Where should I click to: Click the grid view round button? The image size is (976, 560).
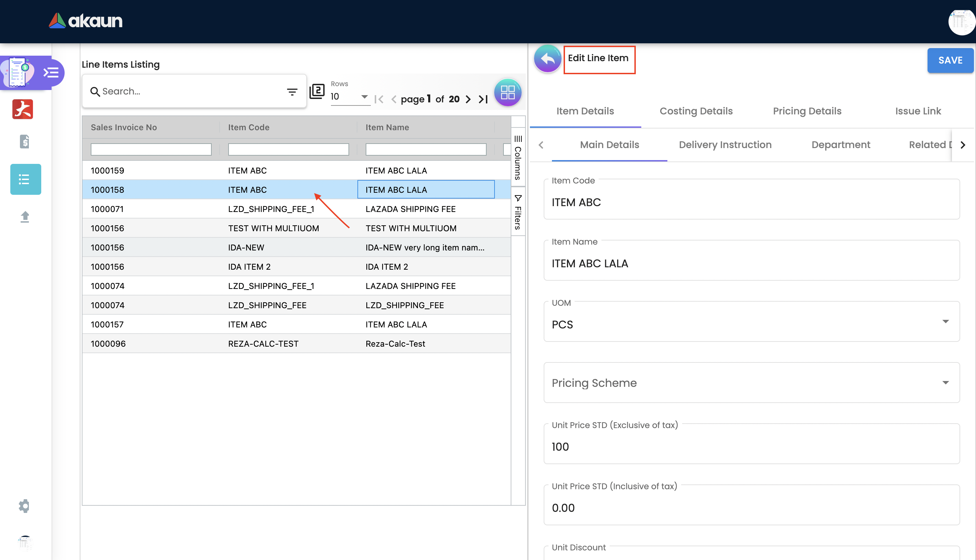tap(508, 92)
